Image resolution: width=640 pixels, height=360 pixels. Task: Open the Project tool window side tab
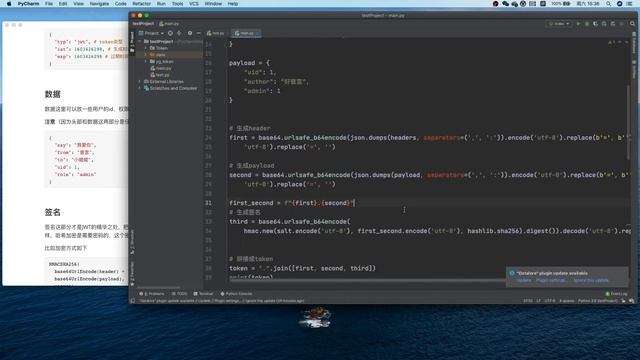point(132,42)
